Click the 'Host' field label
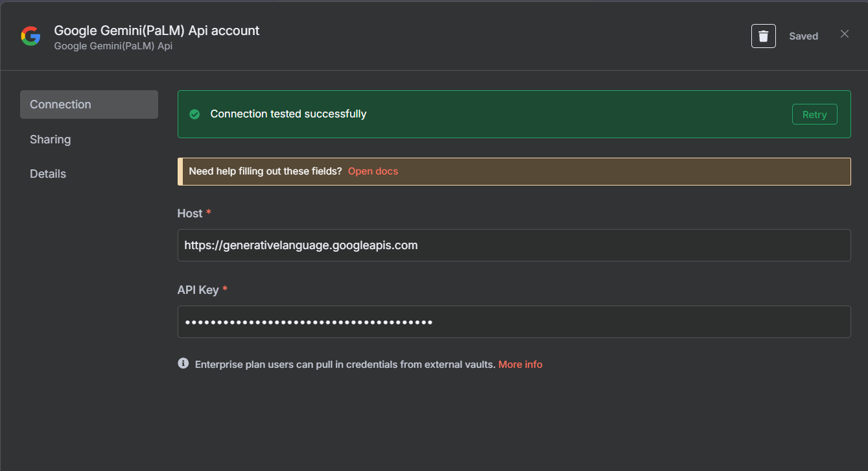Viewport: 868px width, 471px height. pyautogui.click(x=190, y=213)
